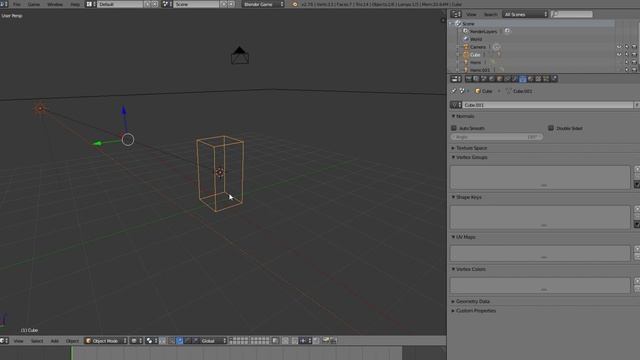Toggle viewport visibility eye for Camera
The width and height of the screenshot is (640, 360).
619,47
